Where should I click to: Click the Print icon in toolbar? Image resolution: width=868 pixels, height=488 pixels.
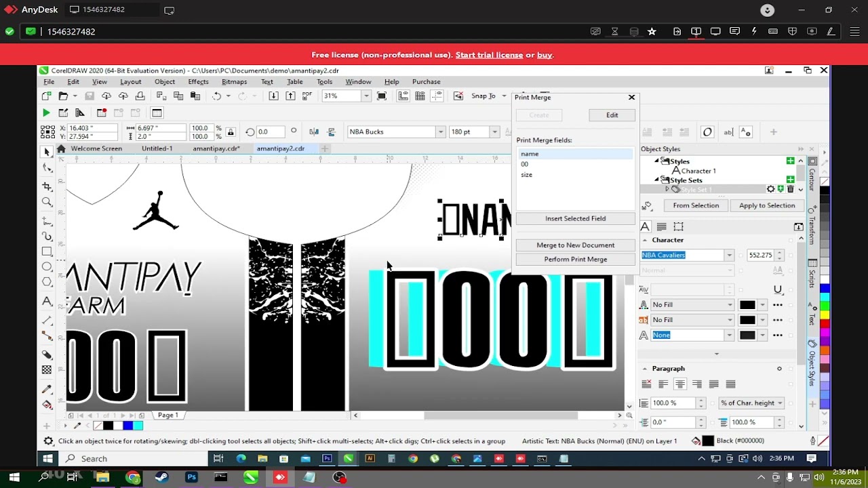click(x=140, y=96)
